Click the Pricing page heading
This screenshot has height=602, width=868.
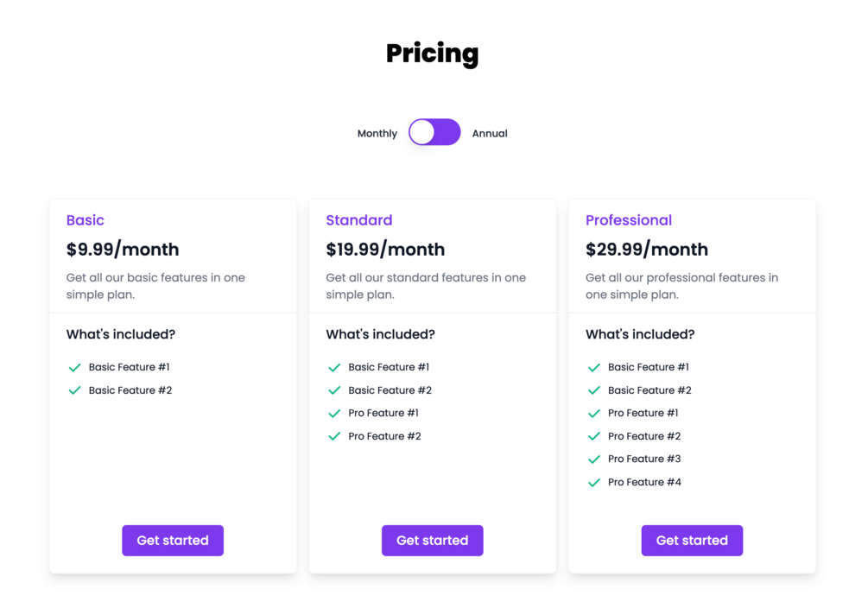(432, 54)
